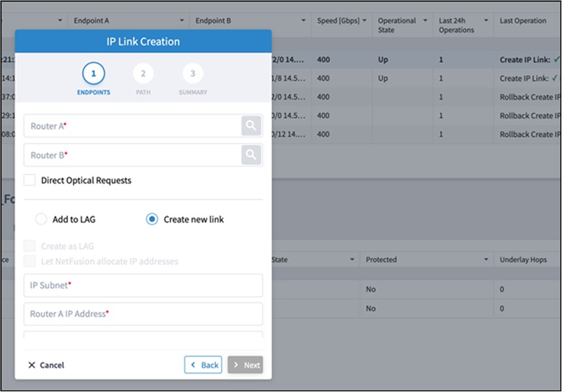Select the SUMMARY wizard step label
Viewport: 562px width, 392px height.
click(193, 92)
